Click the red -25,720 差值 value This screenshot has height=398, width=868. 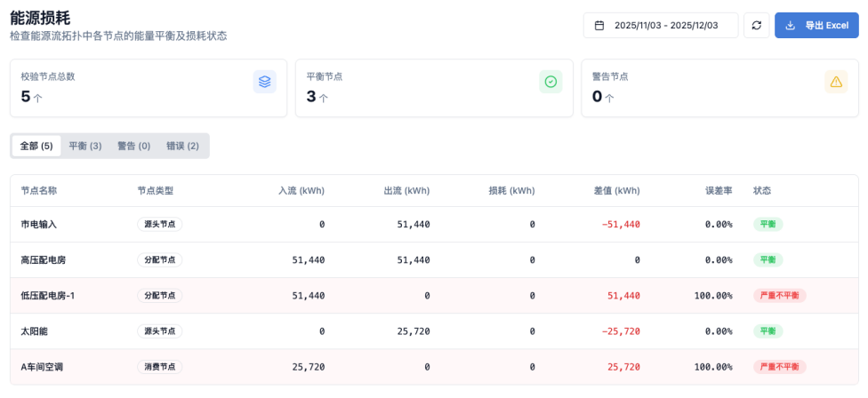[x=621, y=331]
